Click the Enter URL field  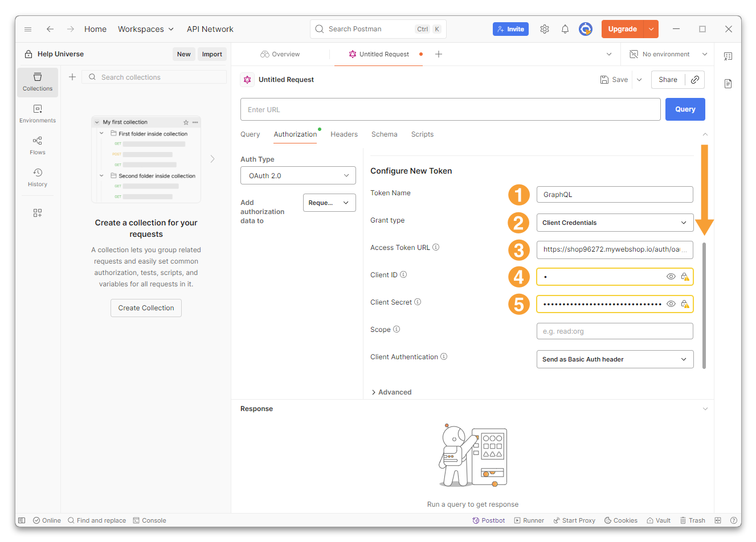click(450, 109)
